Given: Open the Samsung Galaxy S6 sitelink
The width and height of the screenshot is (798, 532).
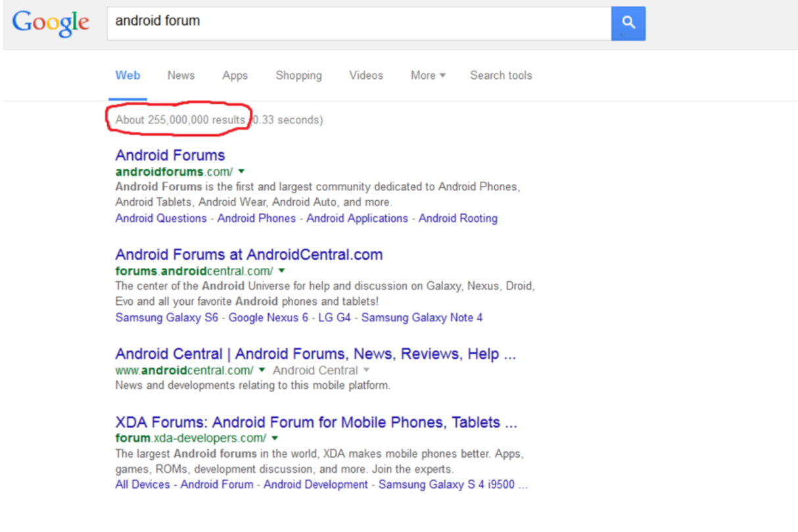Looking at the screenshot, I should tap(166, 318).
